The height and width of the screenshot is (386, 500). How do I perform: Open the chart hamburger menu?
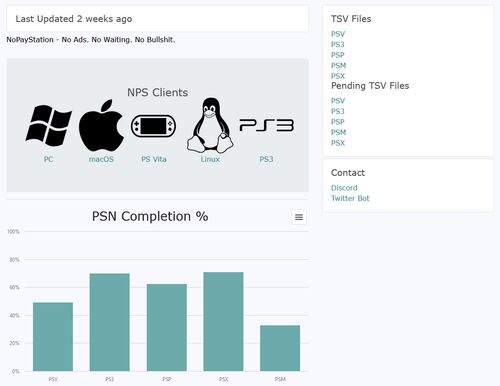tap(299, 217)
